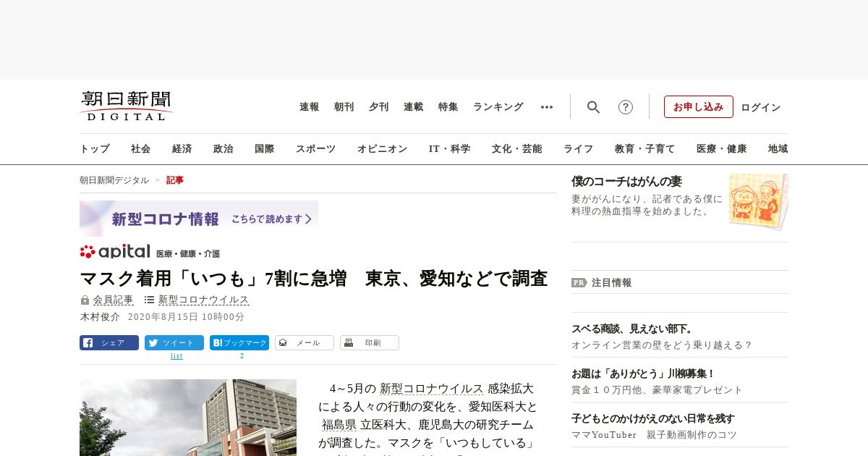Open the help question mark icon
The image size is (868, 456).
click(626, 107)
